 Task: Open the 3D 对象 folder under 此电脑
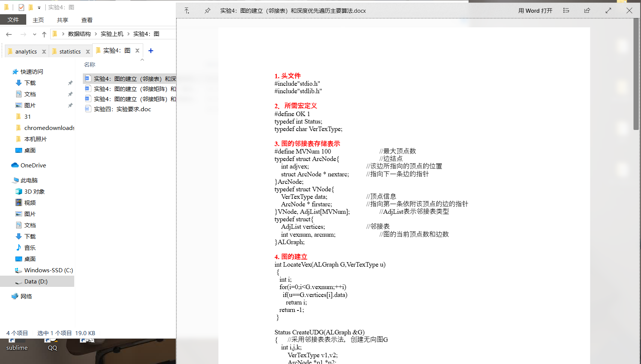coord(34,191)
